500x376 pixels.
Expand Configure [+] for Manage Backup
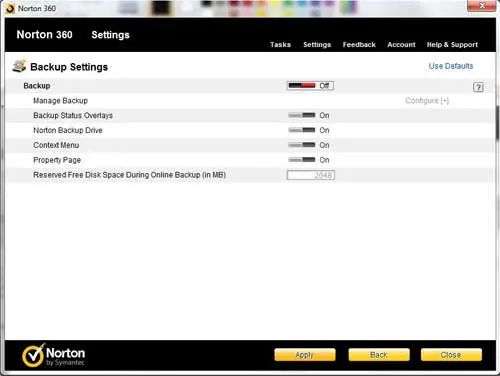point(427,101)
